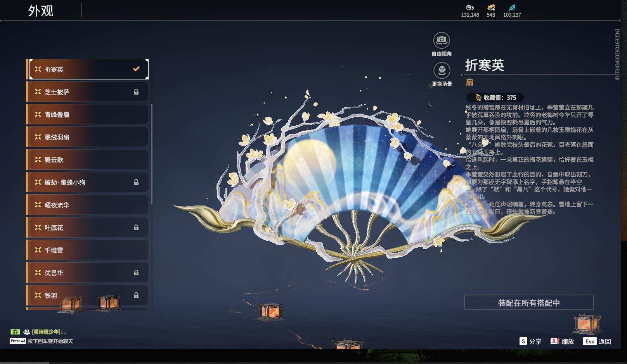Open the free camera view (自由视角)

click(x=442, y=40)
